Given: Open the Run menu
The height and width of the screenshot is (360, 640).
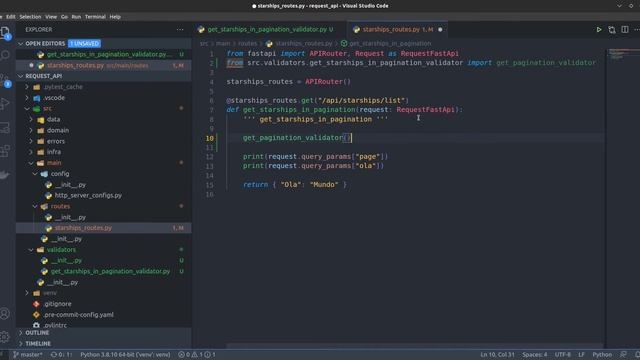Looking at the screenshot, I should (76, 17).
